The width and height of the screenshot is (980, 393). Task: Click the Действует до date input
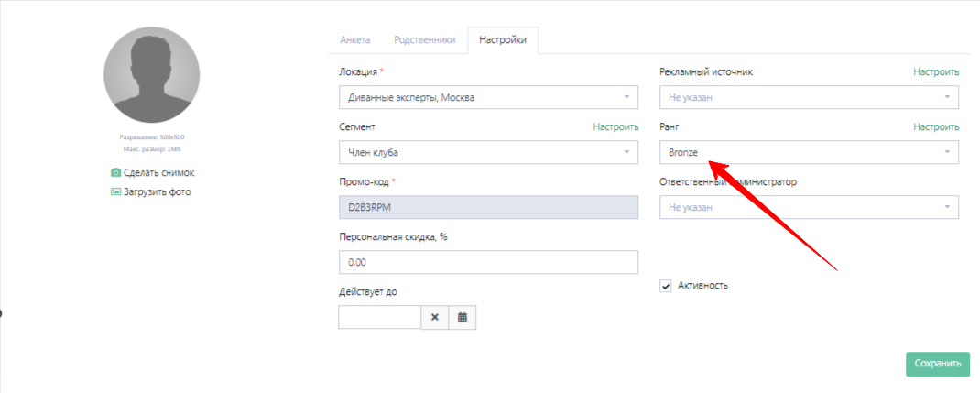click(x=380, y=317)
